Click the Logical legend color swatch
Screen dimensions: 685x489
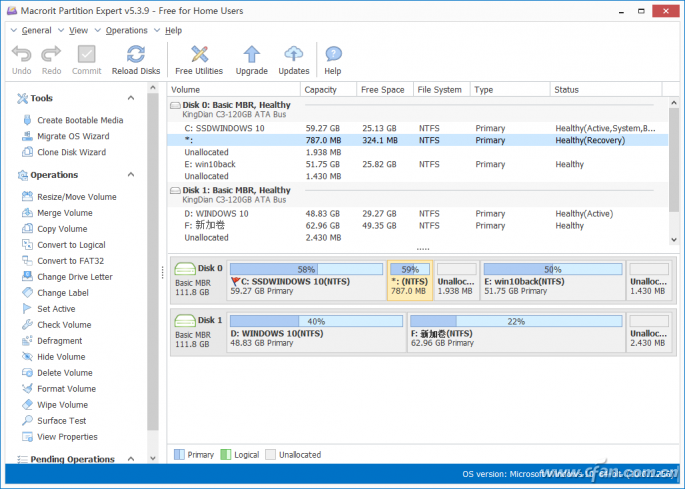(226, 454)
